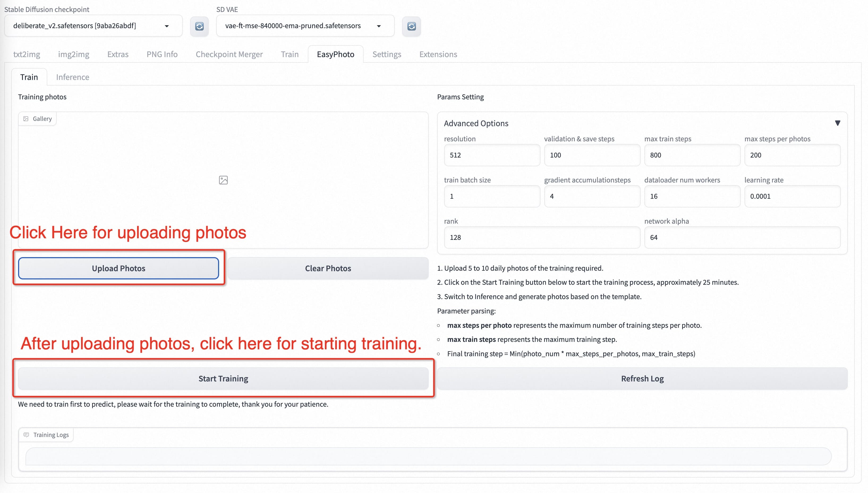Click the image placeholder icon in gallery
The width and height of the screenshot is (868, 493).
223,180
